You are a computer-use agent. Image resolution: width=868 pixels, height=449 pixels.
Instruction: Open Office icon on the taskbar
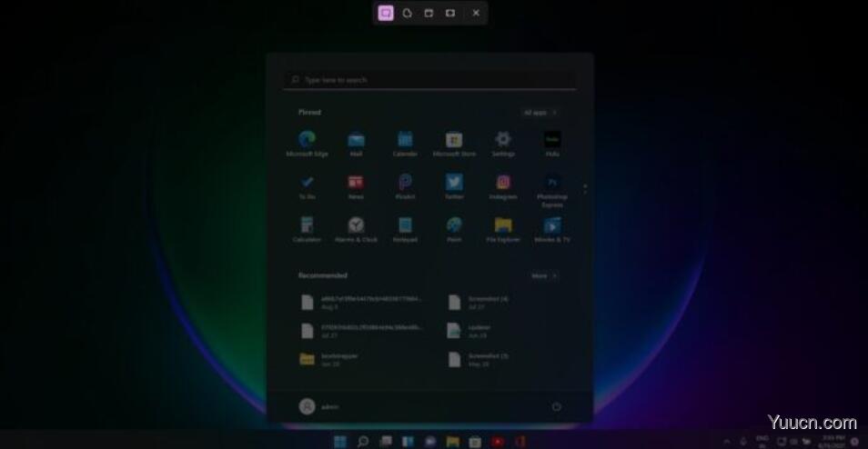(520, 441)
